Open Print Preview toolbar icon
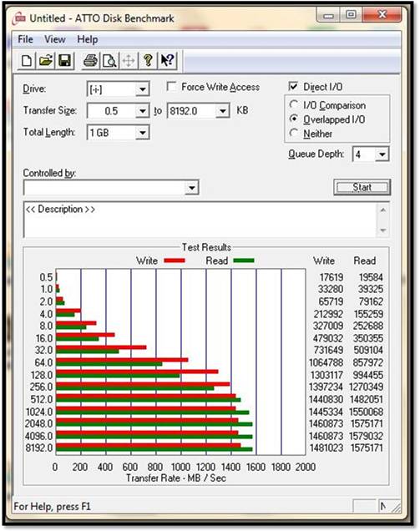Viewport: 420px width, 531px height. 109,61
